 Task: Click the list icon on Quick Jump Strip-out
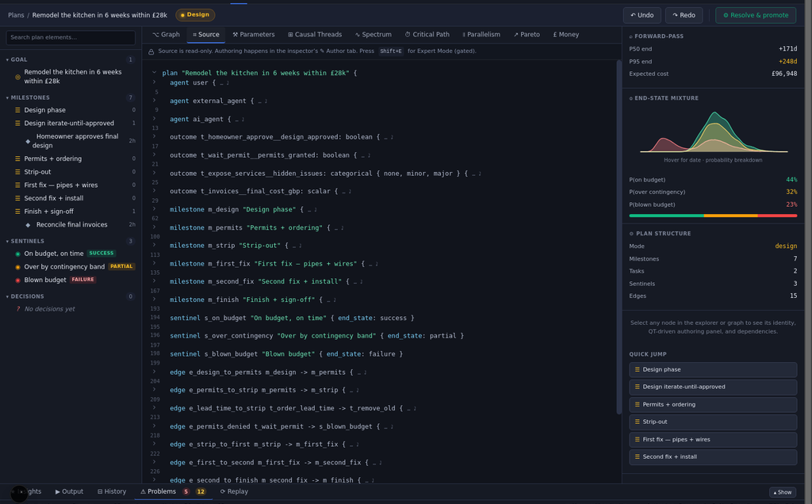(x=637, y=422)
